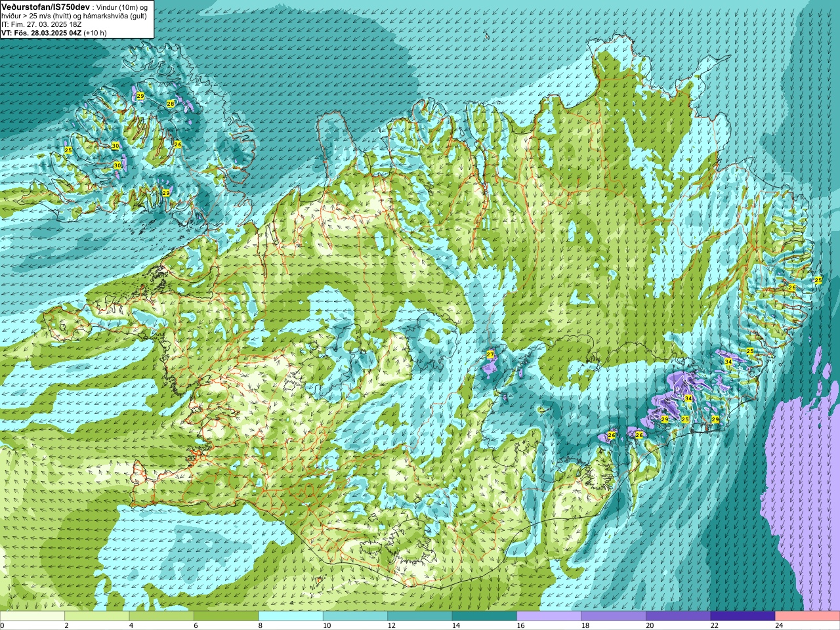Select the green 4–6 legend swatch
This screenshot has height=630, width=840.
click(x=161, y=616)
